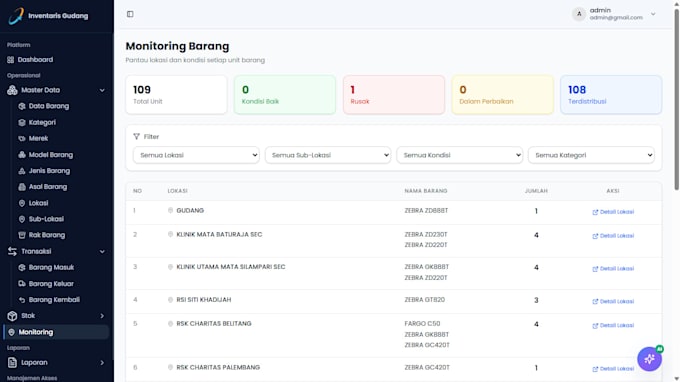This screenshot has width=680, height=382.
Task: Click the Rusak count card
Action: coord(394,95)
